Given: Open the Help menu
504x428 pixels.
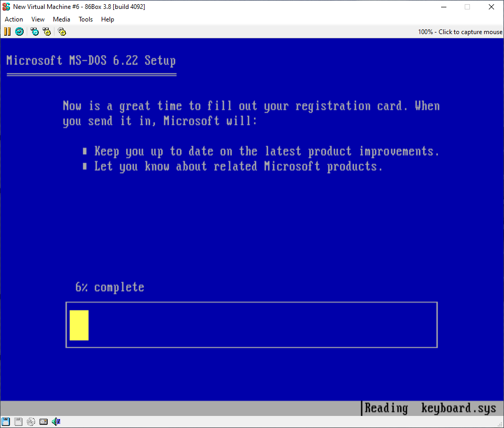Looking at the screenshot, I should point(107,19).
